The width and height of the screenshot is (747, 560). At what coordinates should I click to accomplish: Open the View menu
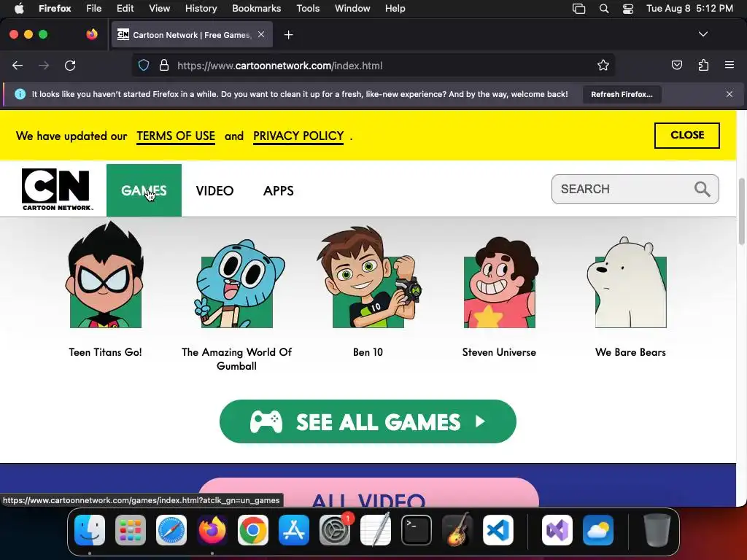click(x=159, y=8)
